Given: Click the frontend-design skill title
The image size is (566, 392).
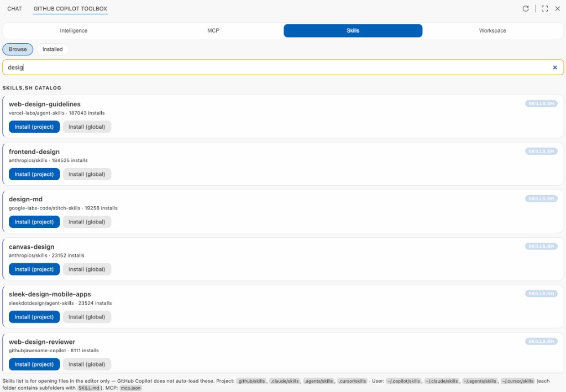Looking at the screenshot, I should 34,151.
